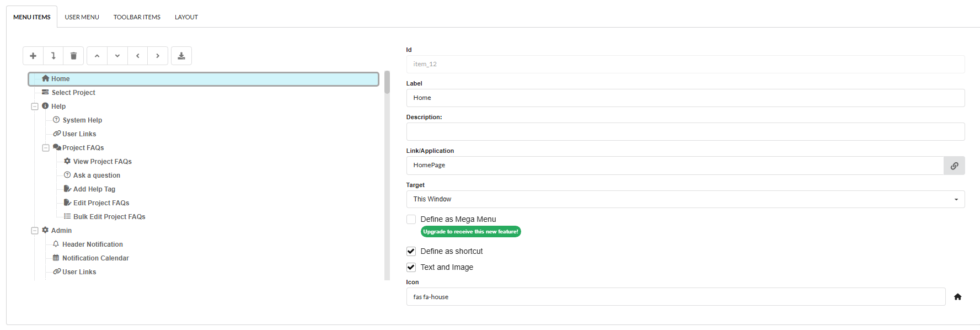980x330 pixels.
Task: Move item down with the down chevron
Action: (x=117, y=56)
